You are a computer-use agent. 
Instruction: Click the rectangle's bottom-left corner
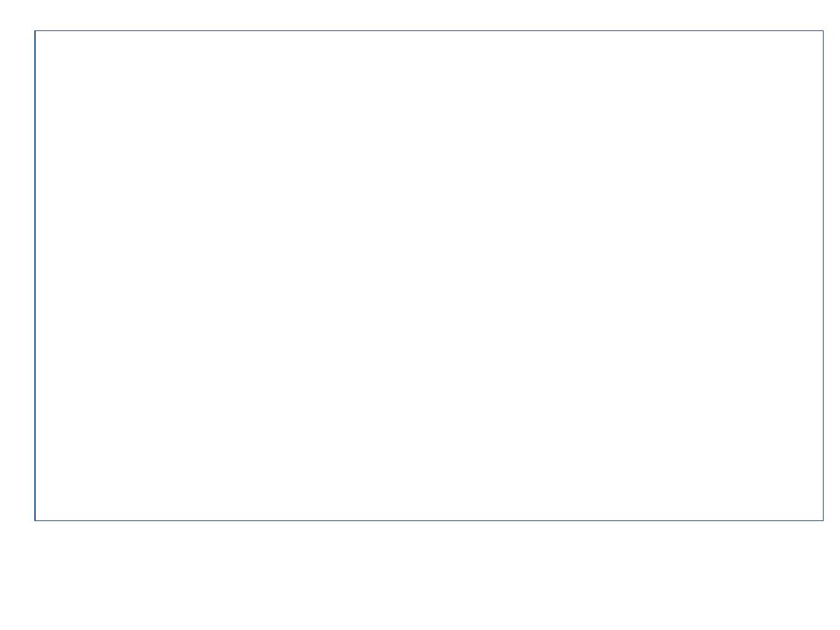pyautogui.click(x=35, y=520)
